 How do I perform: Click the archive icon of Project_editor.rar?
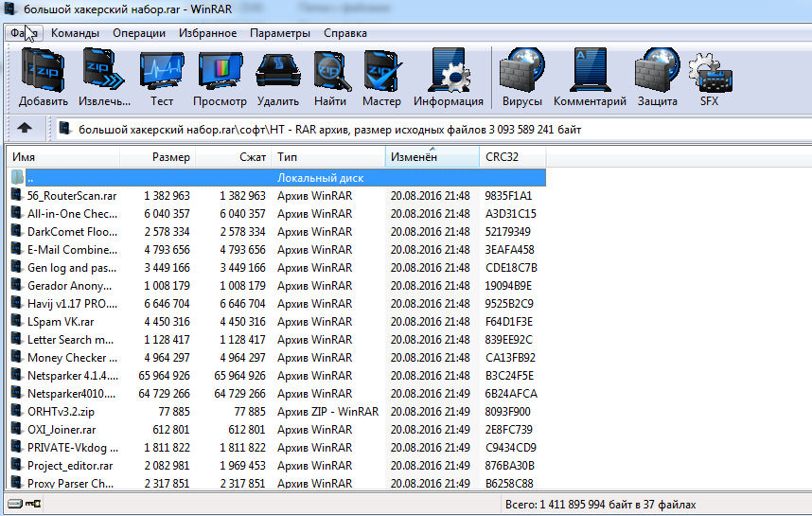pyautogui.click(x=17, y=465)
